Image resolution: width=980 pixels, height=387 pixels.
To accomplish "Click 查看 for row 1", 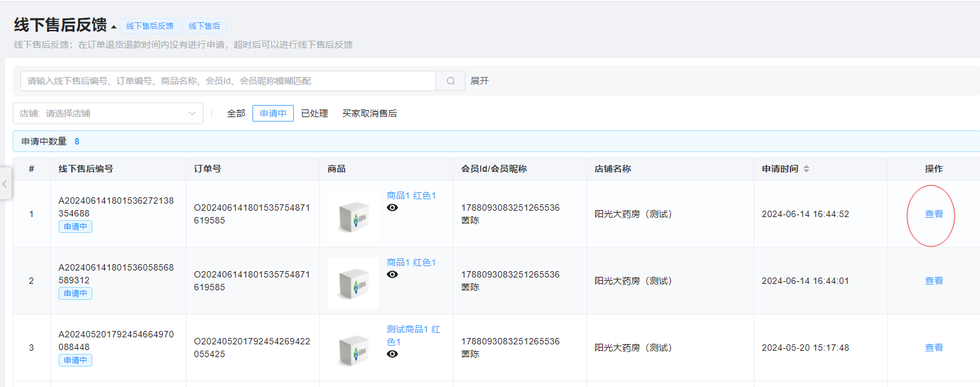I will (934, 214).
